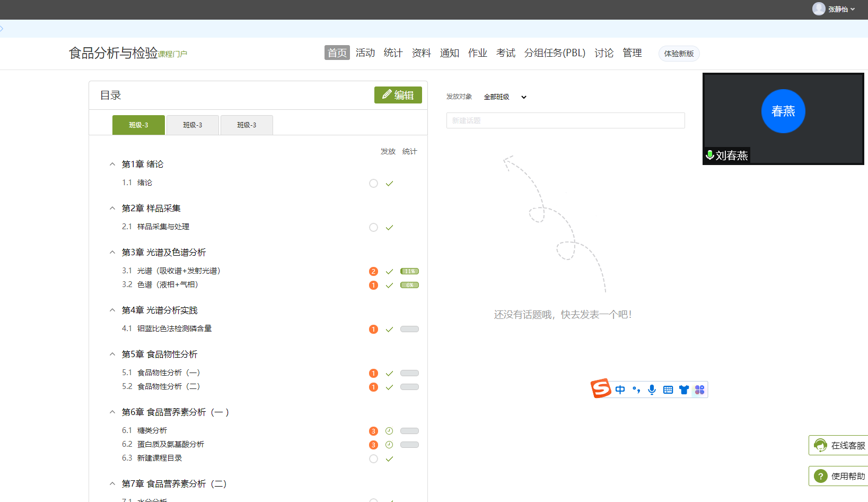868x502 pixels.
Task: Open the Sogou toolbox grid icon
Action: (700, 390)
